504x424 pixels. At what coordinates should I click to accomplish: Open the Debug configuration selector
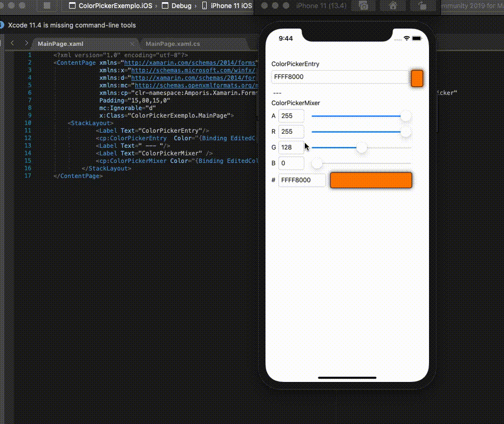click(x=176, y=6)
